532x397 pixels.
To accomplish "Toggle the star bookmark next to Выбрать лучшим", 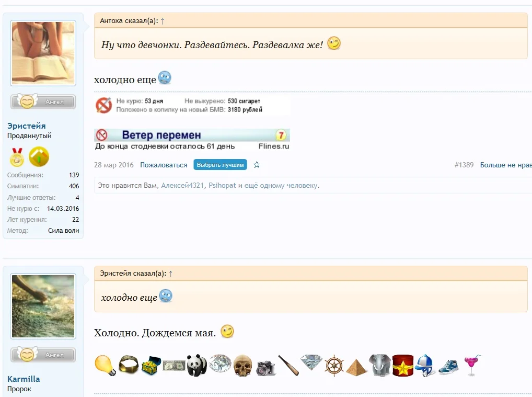I will click(257, 164).
